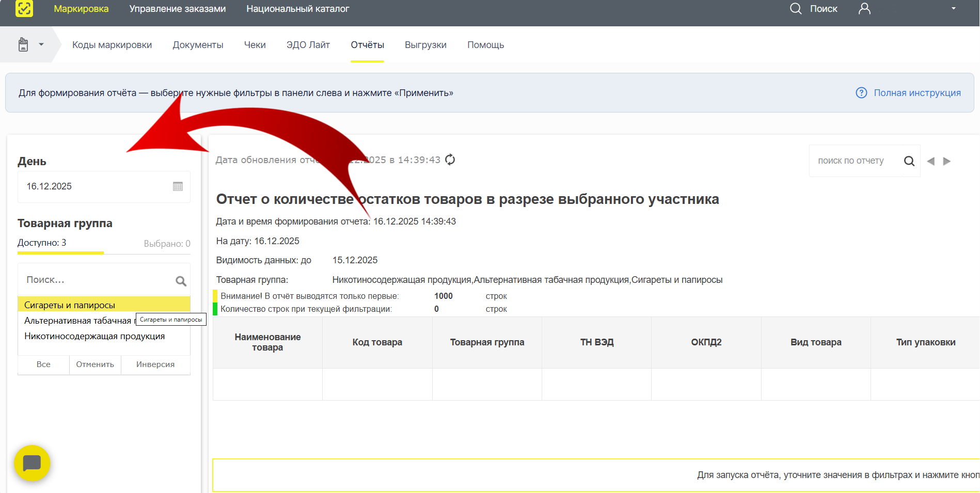The image size is (980, 493).
Task: Click Наименование товара column header
Action: pyautogui.click(x=267, y=342)
